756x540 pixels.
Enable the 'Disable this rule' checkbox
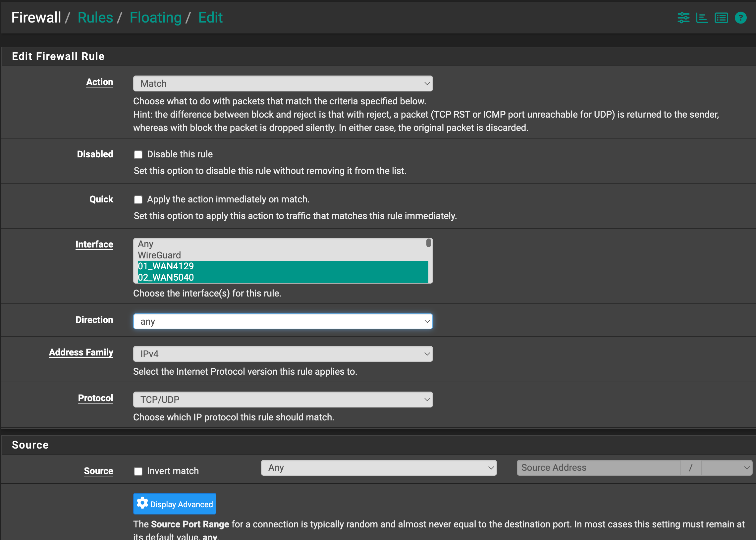coord(138,155)
